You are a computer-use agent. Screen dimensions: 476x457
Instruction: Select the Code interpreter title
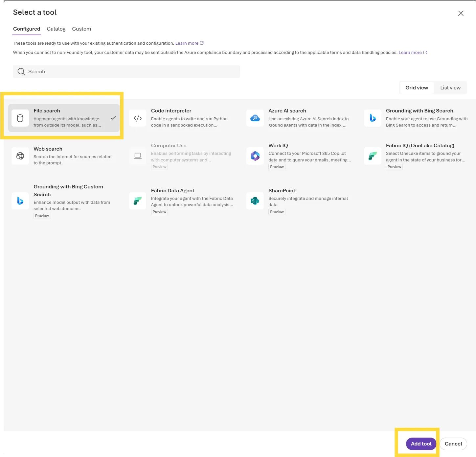click(x=171, y=111)
